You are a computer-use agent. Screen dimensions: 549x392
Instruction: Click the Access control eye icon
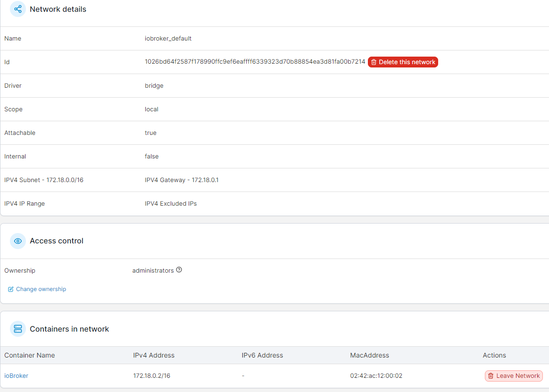pyautogui.click(x=18, y=241)
